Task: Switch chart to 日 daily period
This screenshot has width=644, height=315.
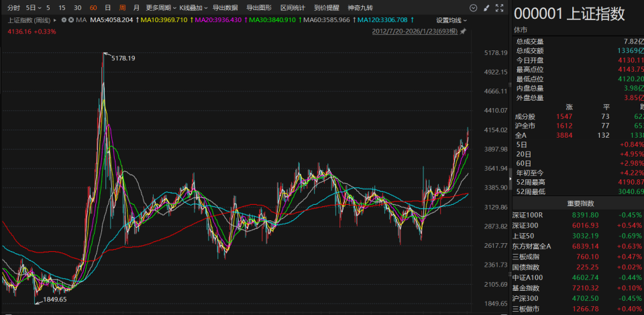Action: pos(107,7)
